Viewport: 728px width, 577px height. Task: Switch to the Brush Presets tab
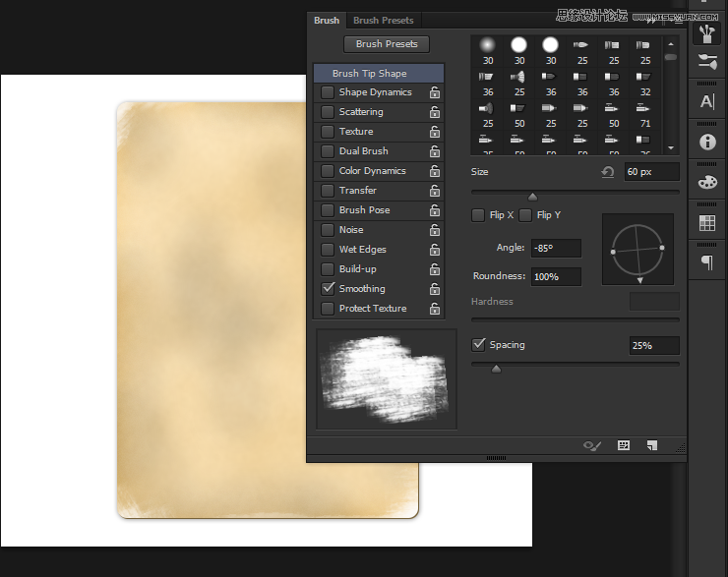click(x=383, y=20)
